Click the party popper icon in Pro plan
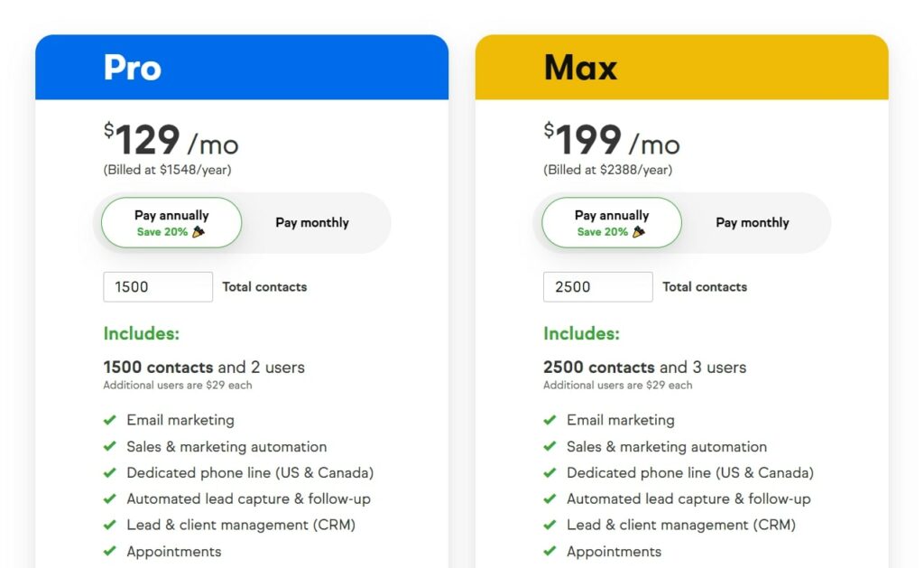This screenshot has width=924, height=568. tap(199, 232)
